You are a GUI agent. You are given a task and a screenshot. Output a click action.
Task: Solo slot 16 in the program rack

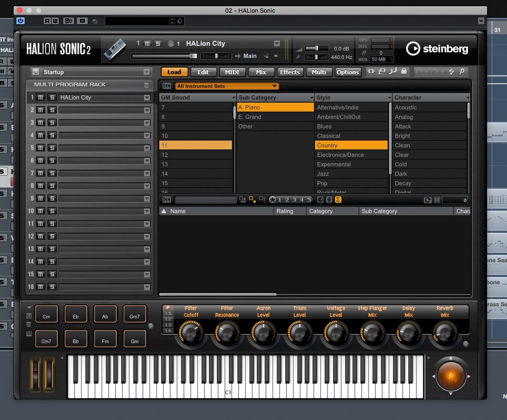pyautogui.click(x=52, y=287)
